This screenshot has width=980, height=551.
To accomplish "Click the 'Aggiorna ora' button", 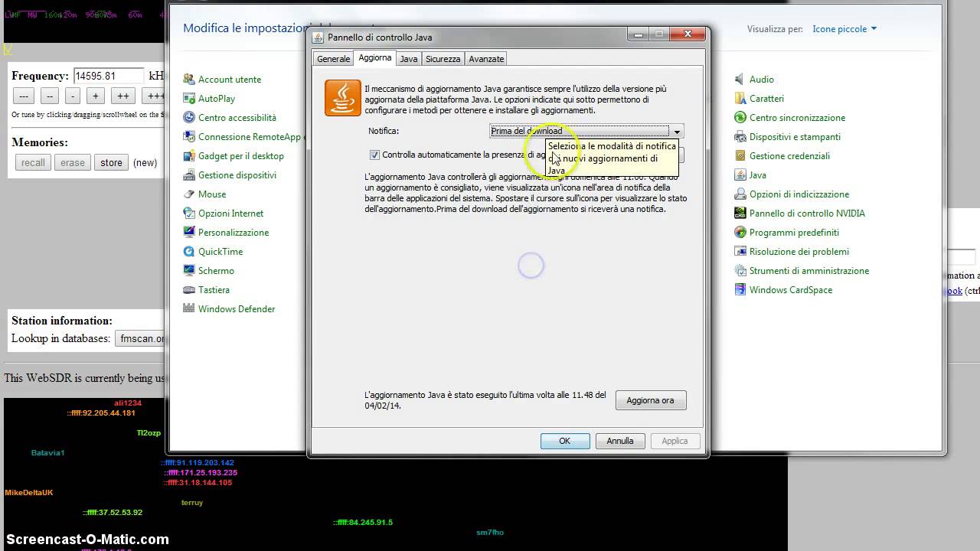I will click(651, 400).
